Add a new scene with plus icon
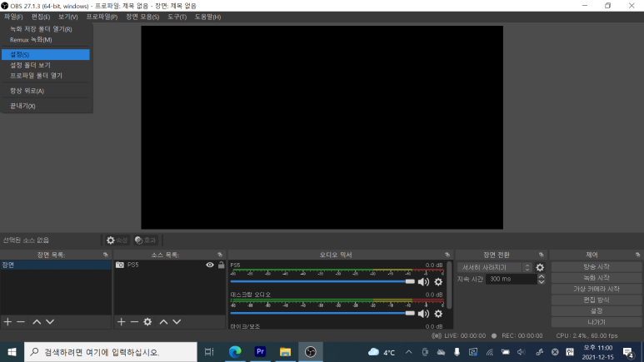644x362 pixels. click(x=7, y=322)
